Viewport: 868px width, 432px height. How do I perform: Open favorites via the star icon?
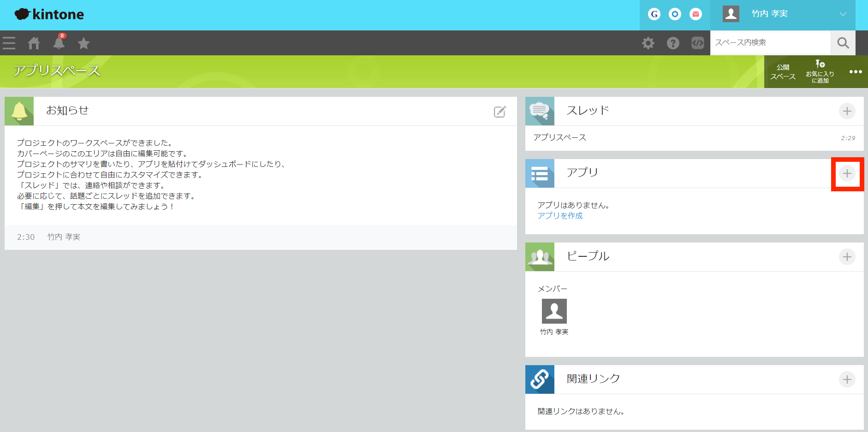83,43
